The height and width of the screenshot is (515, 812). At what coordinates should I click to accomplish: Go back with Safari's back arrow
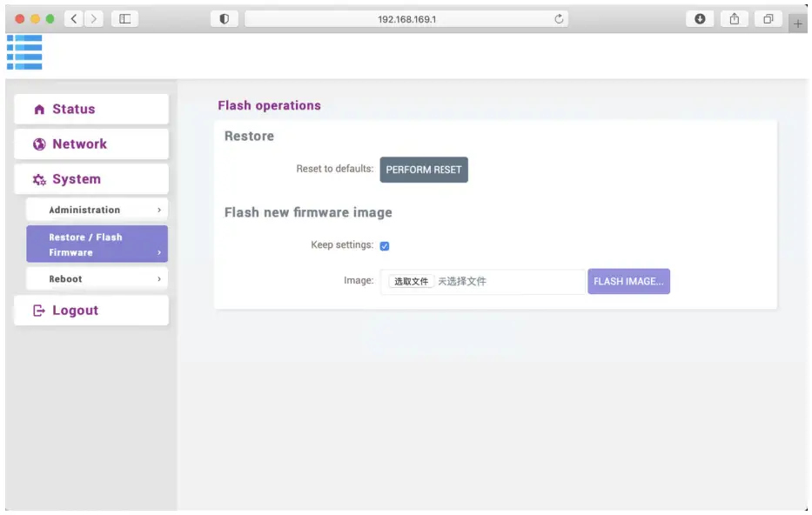pyautogui.click(x=74, y=19)
